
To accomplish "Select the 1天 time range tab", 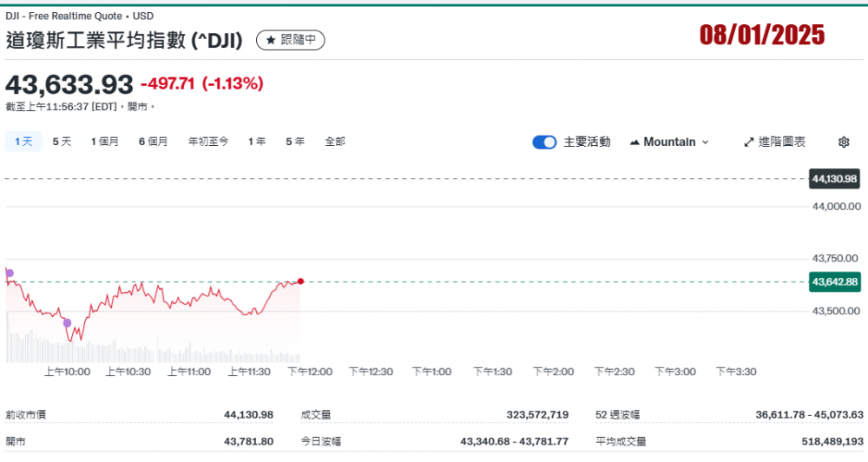I will click(x=23, y=142).
